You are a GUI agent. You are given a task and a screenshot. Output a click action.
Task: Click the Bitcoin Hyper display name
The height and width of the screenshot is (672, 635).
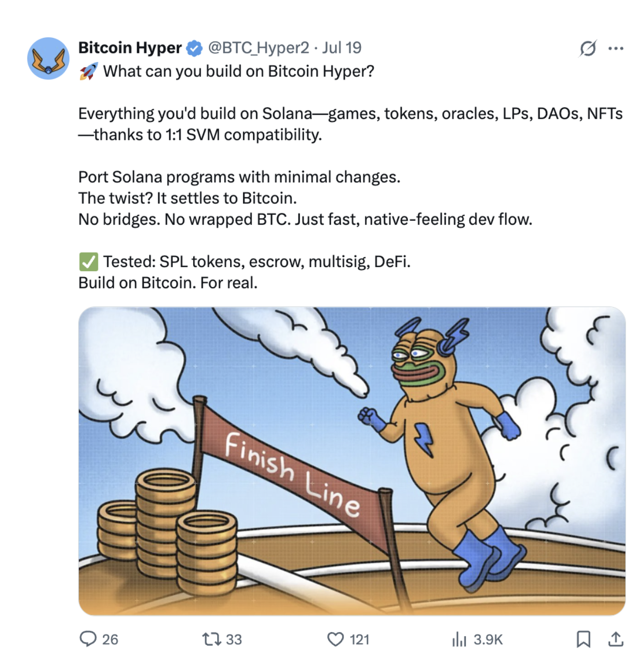click(x=130, y=48)
